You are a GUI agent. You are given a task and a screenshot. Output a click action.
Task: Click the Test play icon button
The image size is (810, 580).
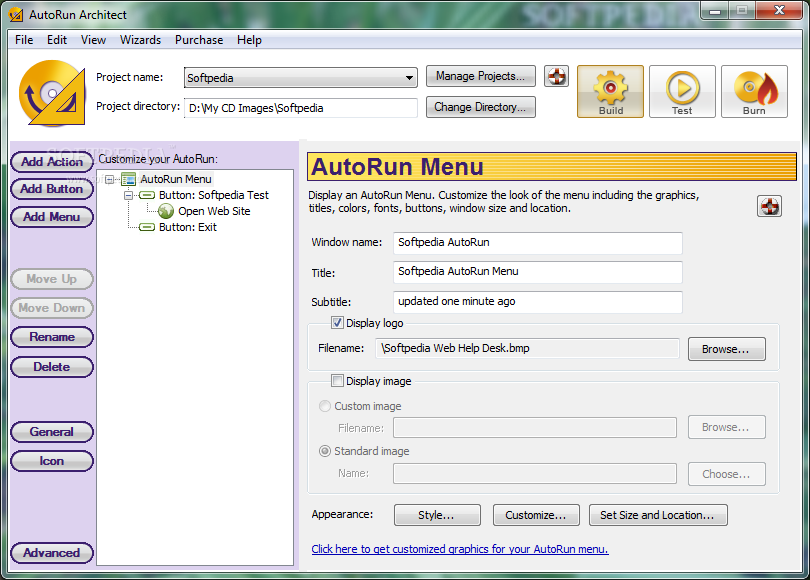[682, 91]
